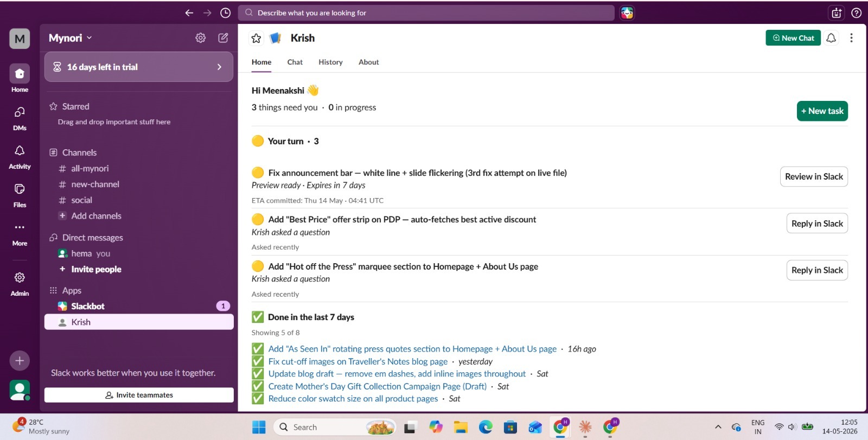Show hidden icons in system tray
The height and width of the screenshot is (440, 868).
coord(718,427)
